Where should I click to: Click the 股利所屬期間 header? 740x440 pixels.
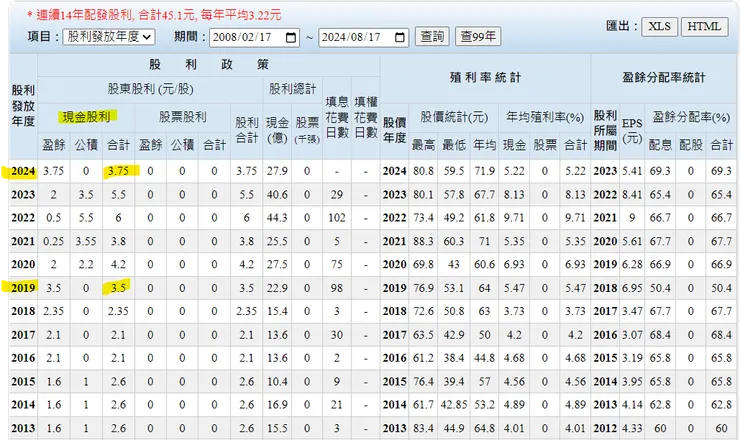pyautogui.click(x=605, y=131)
